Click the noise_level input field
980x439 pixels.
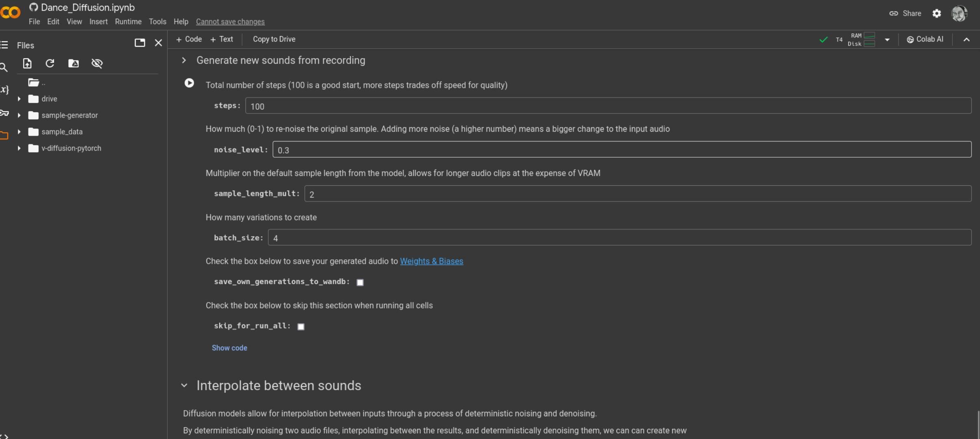coord(620,150)
